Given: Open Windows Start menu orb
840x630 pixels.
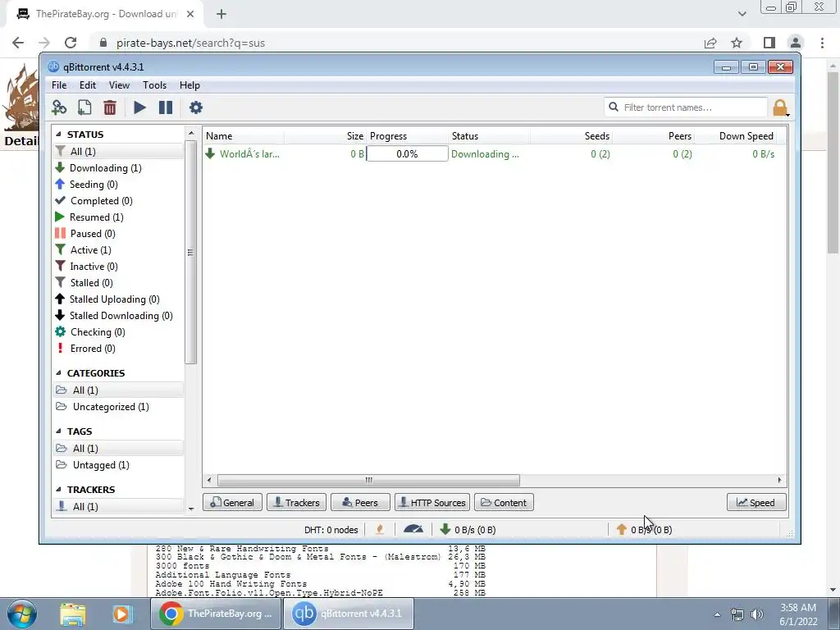Looking at the screenshot, I should pos(22,614).
